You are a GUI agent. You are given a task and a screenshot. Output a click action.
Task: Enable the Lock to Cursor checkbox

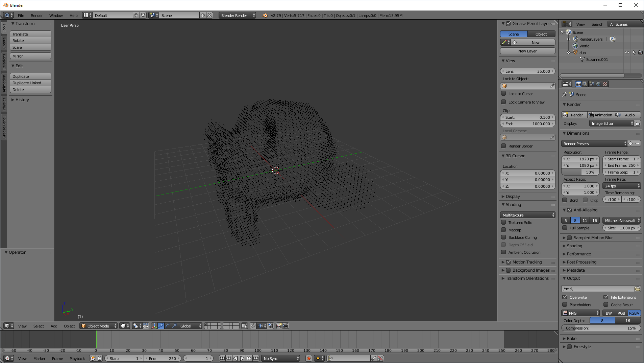[503, 94]
